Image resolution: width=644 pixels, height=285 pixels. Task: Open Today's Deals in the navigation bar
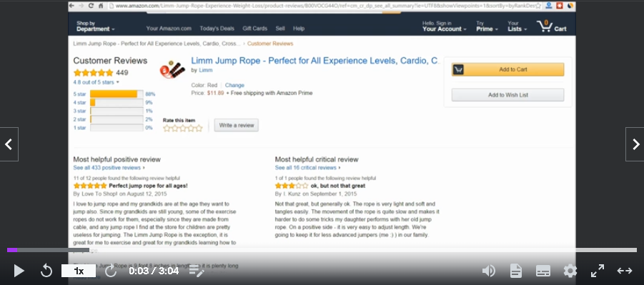point(217,29)
